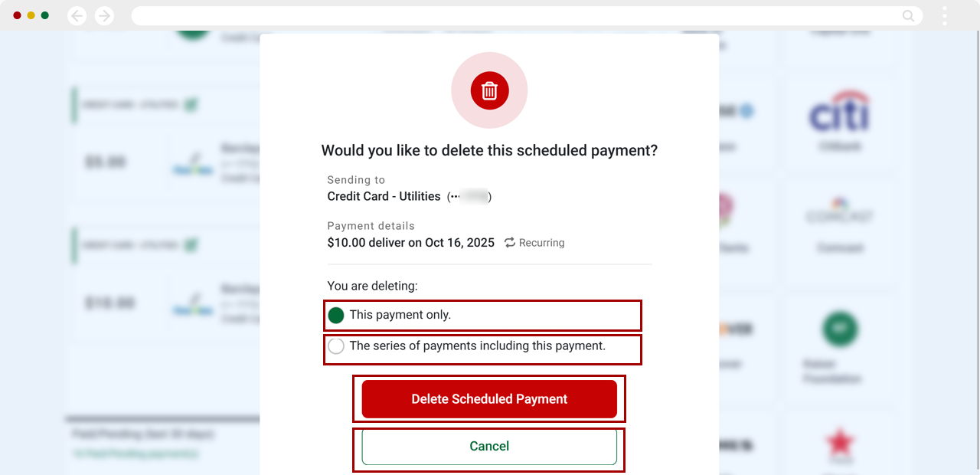Click the search icon in the address bar

[907, 15]
